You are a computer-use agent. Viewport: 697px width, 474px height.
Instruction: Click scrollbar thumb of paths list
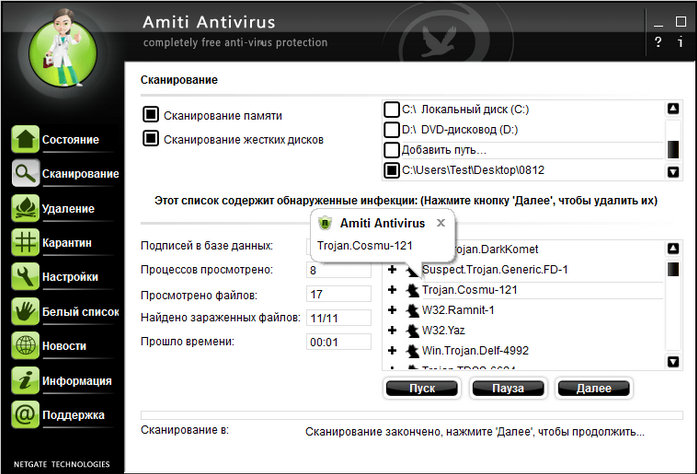(673, 149)
